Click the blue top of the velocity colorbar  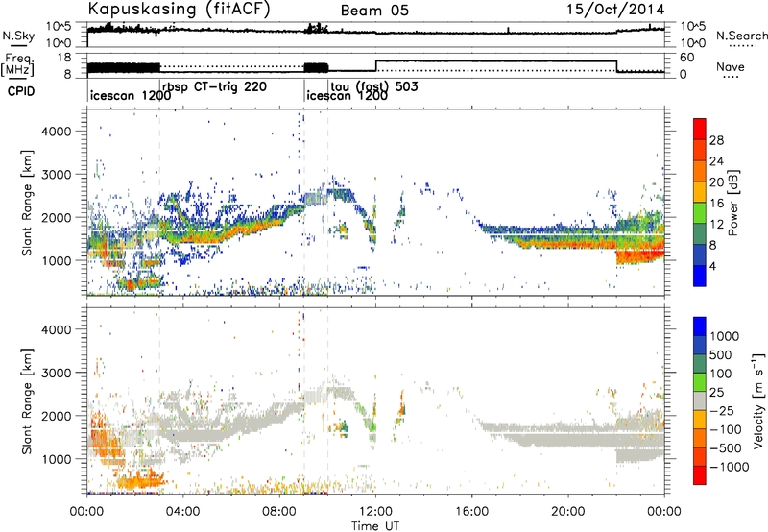700,326
